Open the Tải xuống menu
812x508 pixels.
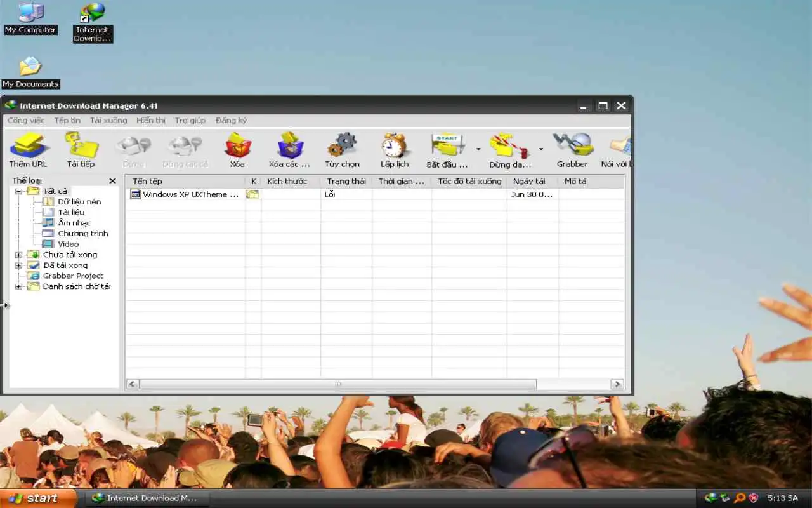[108, 120]
